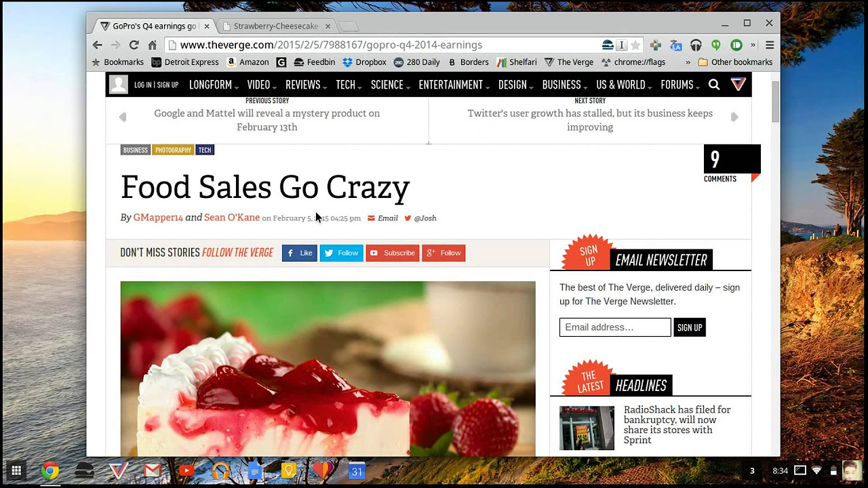
Task: Open the Wi-Fi status icon in tray
Action: [x=817, y=470]
